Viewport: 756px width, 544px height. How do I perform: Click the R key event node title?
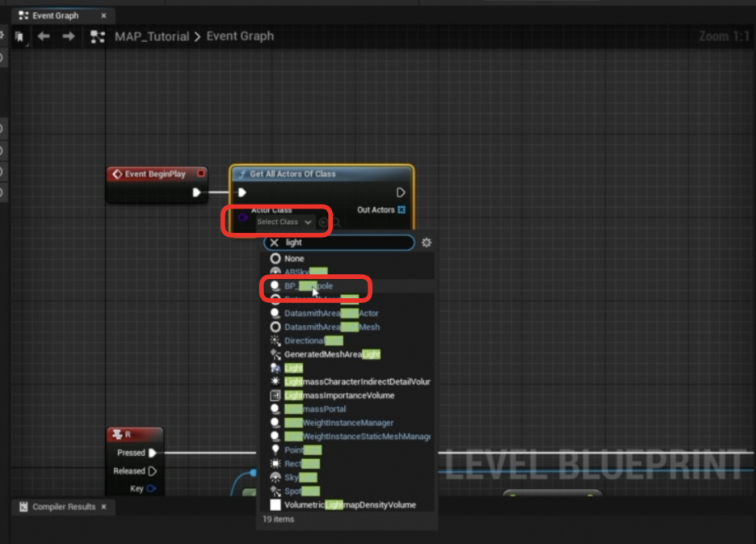pos(128,434)
